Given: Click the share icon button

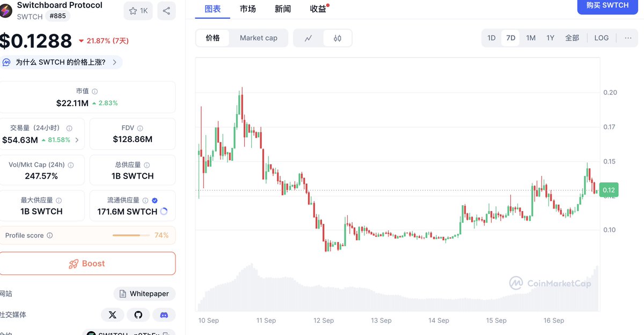Looking at the screenshot, I should [166, 11].
